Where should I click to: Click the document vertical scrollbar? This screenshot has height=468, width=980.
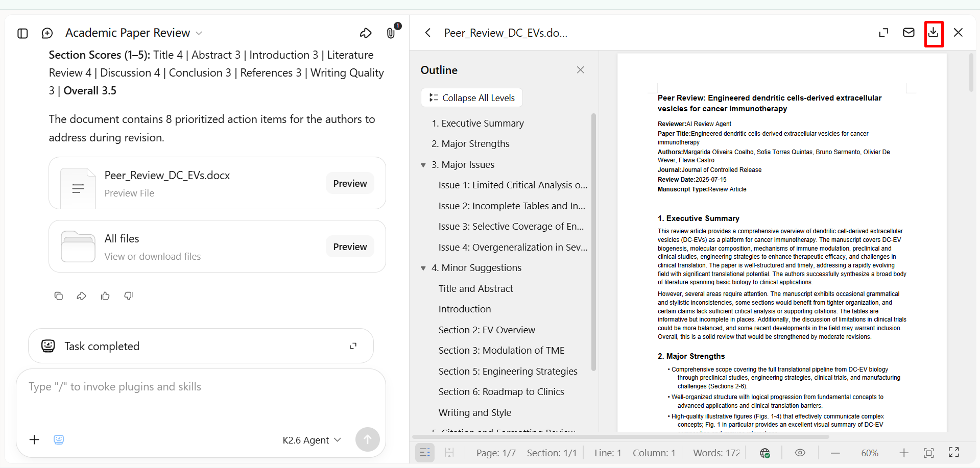tap(971, 72)
